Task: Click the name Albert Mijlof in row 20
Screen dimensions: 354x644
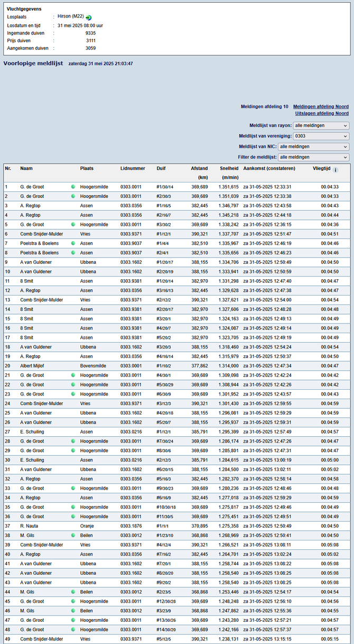Action: (33, 366)
